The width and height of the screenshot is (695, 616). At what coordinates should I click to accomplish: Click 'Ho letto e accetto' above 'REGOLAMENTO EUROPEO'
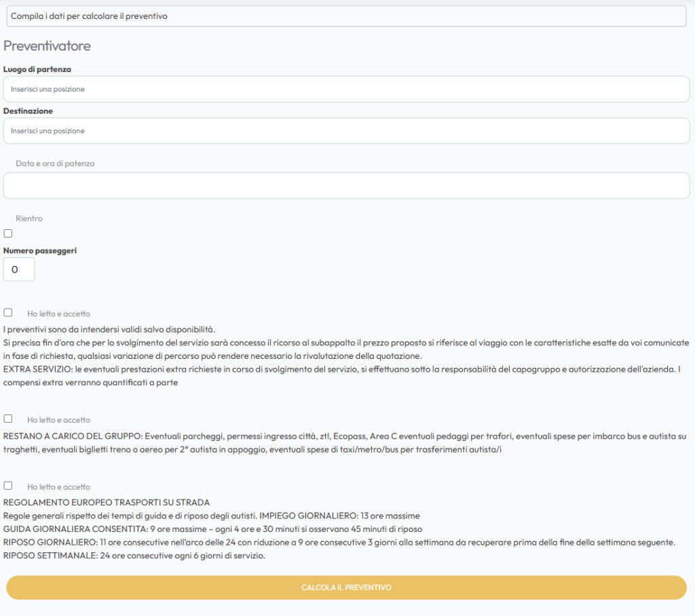click(58, 487)
